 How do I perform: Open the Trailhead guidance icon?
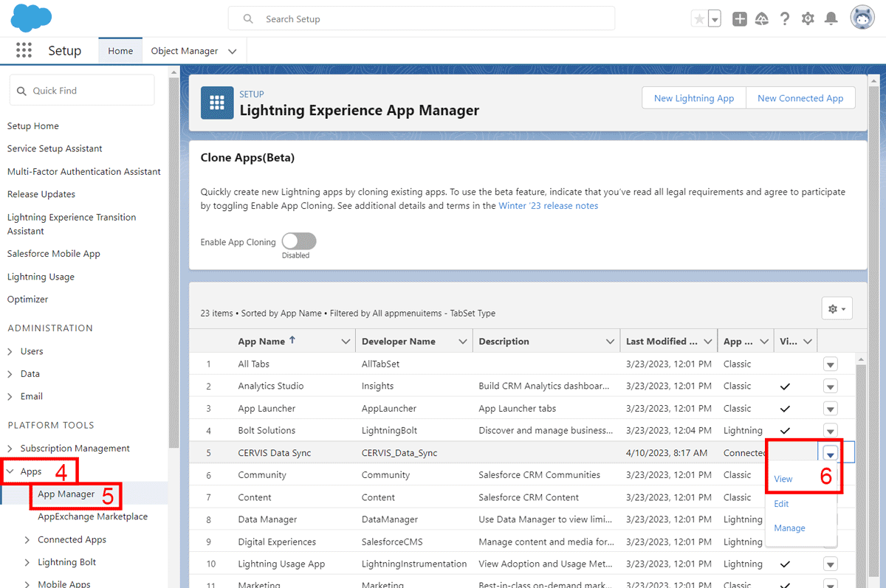point(762,19)
